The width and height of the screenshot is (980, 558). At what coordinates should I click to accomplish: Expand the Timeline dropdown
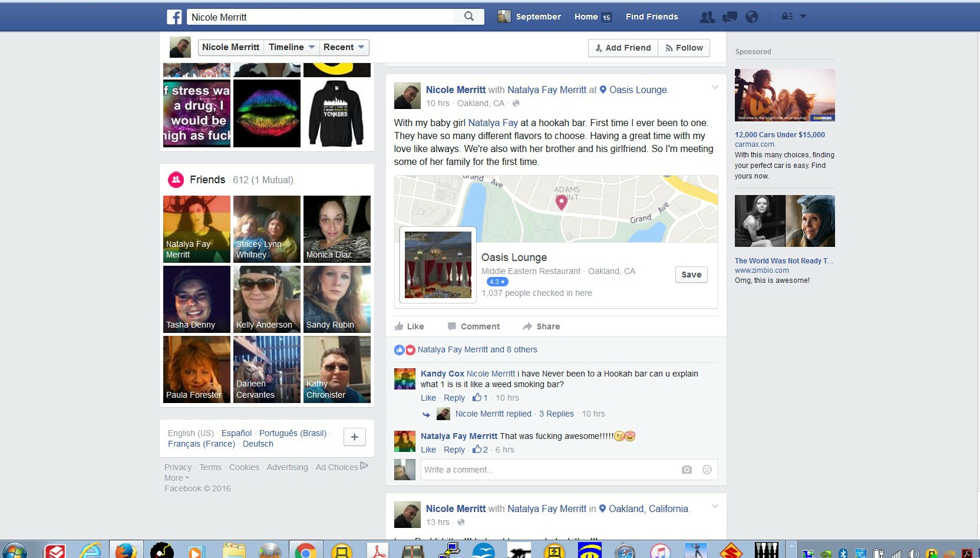click(x=292, y=47)
